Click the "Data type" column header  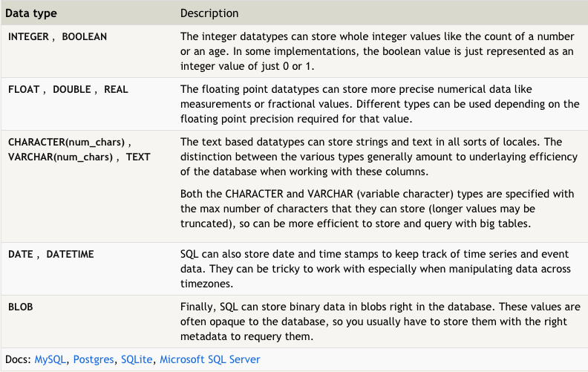[31, 13]
